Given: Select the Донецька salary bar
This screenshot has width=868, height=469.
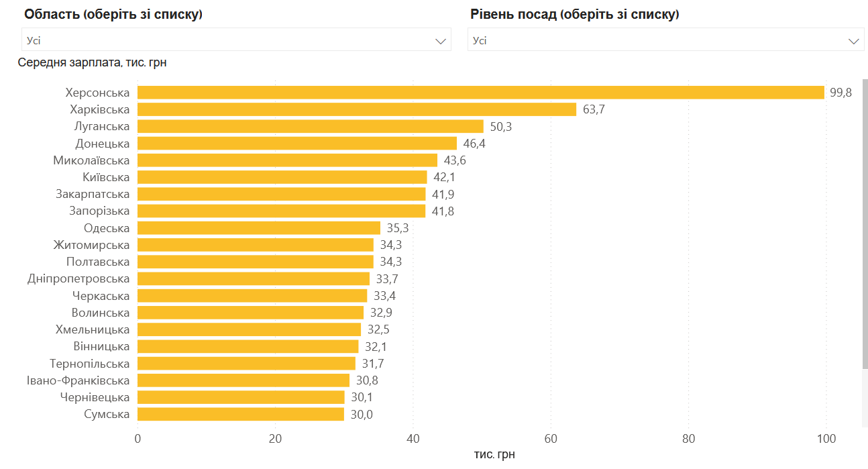Looking at the screenshot, I should pyautogui.click(x=296, y=144).
